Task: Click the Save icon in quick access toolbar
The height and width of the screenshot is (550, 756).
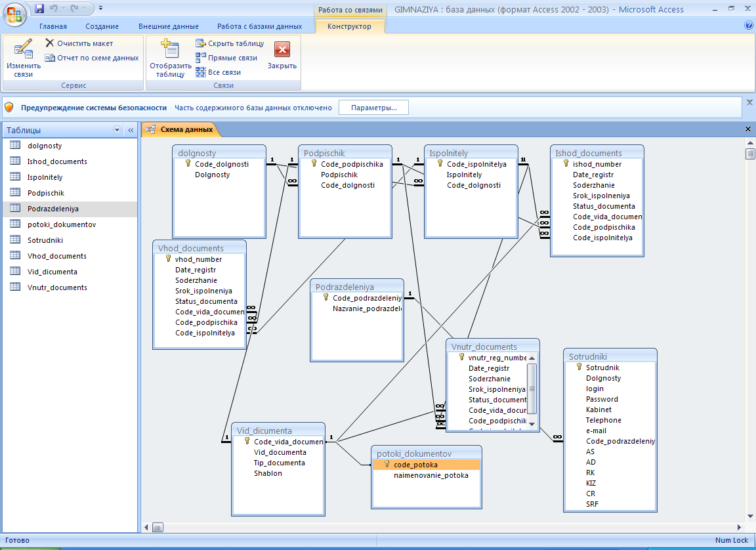Action: [39, 9]
